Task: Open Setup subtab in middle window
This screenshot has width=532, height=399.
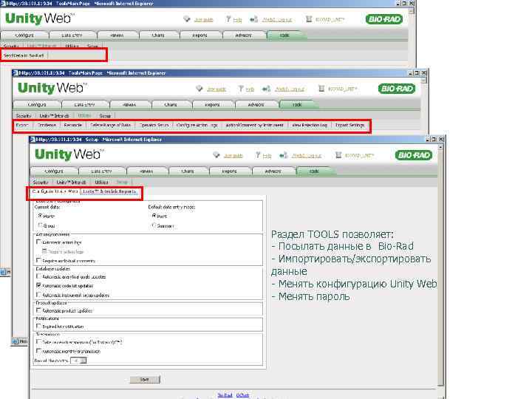Action: click(105, 116)
